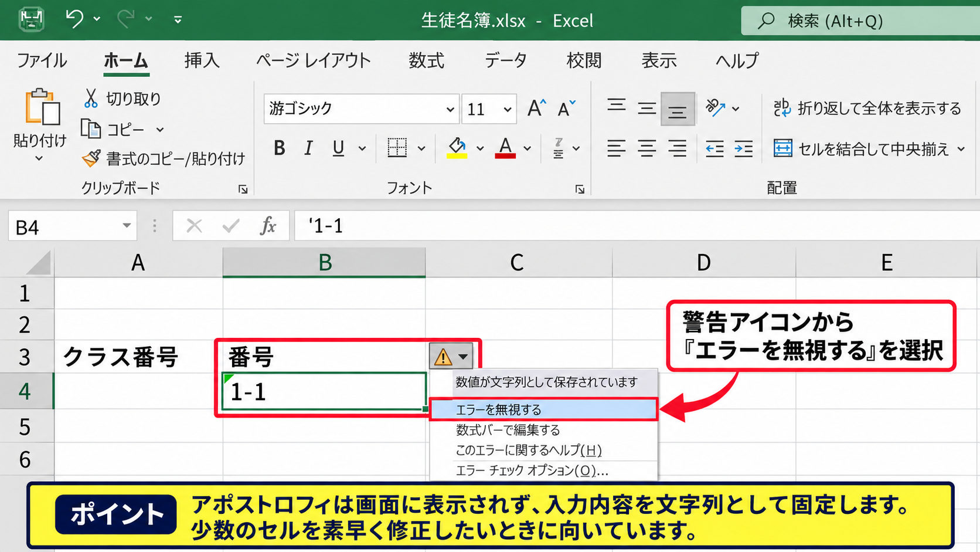Click the Name Box showing B4
This screenshot has width=980, height=552.
tap(73, 226)
